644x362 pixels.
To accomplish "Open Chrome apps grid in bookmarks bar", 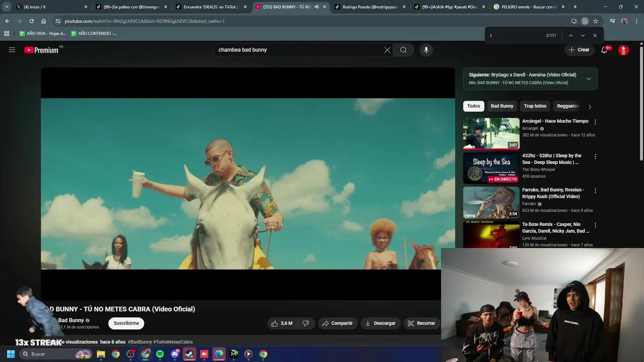I will [x=7, y=33].
